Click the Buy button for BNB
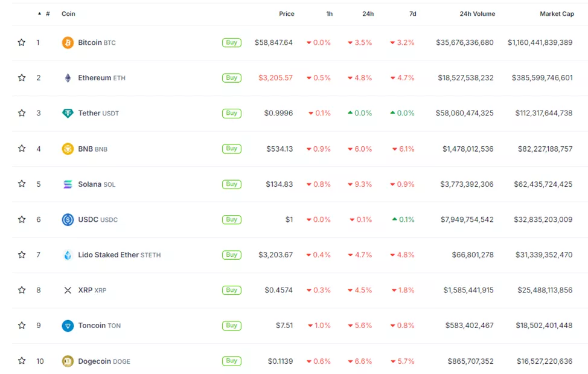 (232, 149)
